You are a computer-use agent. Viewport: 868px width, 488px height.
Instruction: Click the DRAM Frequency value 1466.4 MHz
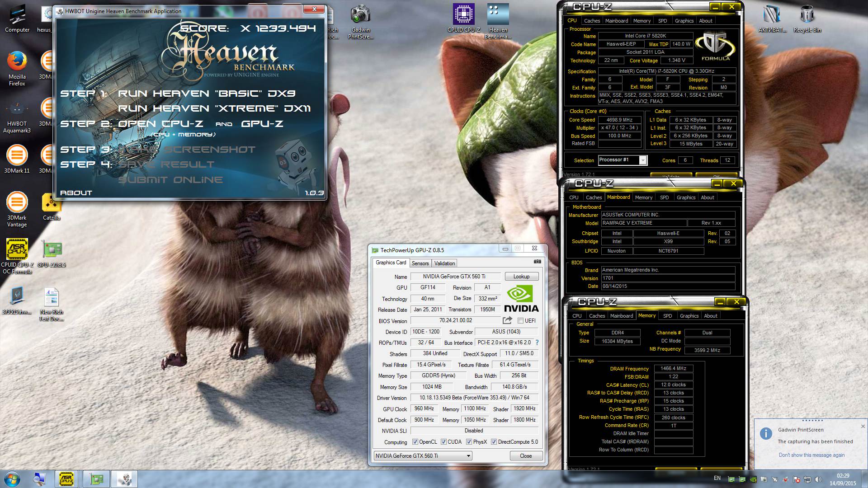click(673, 369)
